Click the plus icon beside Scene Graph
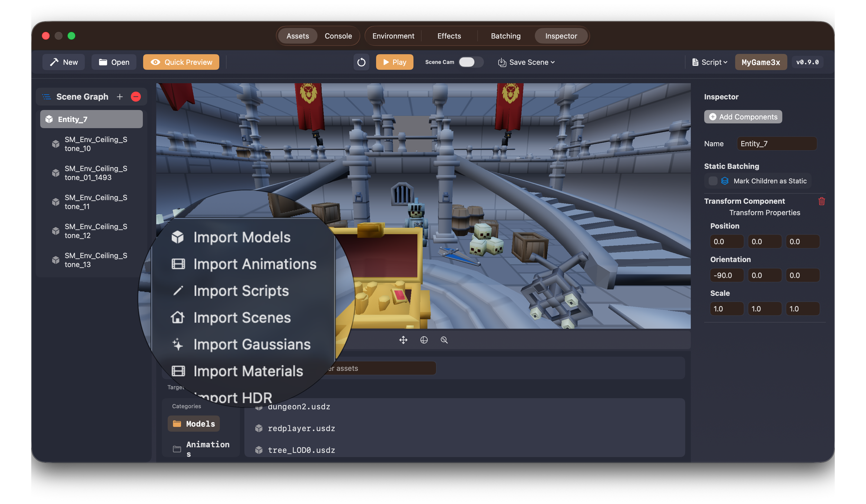The image size is (866, 504). click(120, 97)
